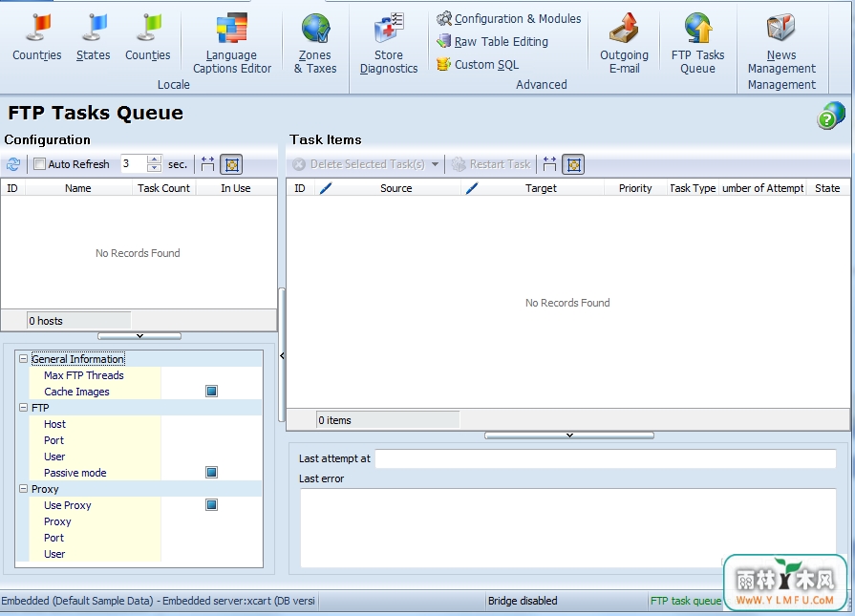Sort Task Items by Priority column
855x616 pixels.
(x=635, y=188)
